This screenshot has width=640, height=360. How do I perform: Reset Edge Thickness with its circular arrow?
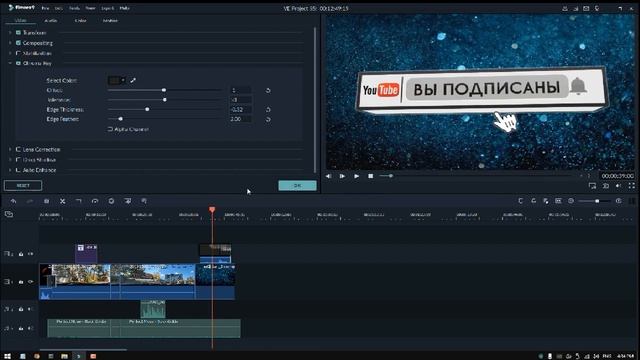(268, 109)
